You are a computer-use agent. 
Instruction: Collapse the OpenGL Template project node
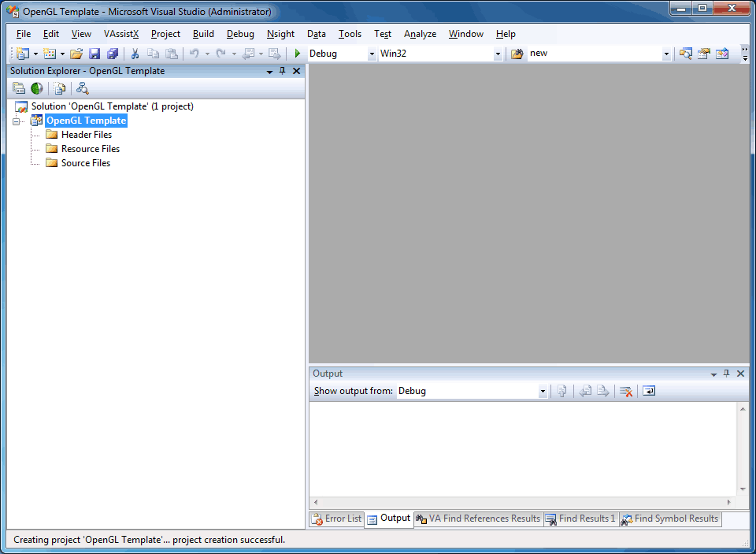click(x=16, y=121)
